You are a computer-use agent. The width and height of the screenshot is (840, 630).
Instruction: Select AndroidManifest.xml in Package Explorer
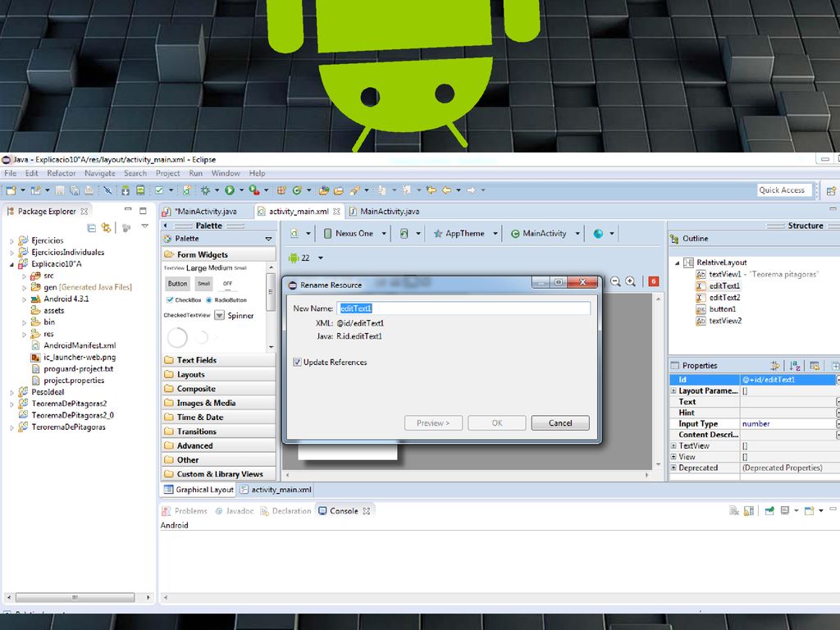pos(73,345)
